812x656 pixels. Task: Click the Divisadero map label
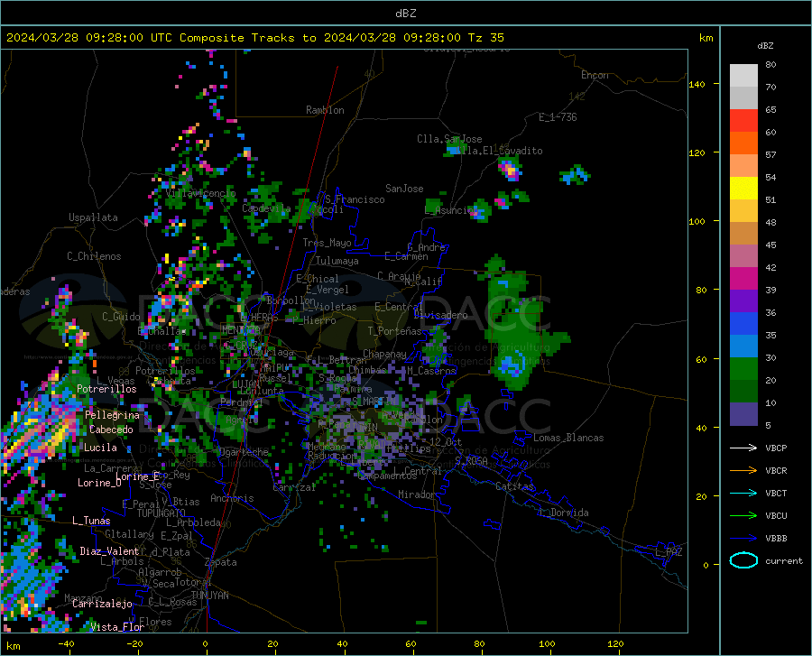(x=440, y=315)
